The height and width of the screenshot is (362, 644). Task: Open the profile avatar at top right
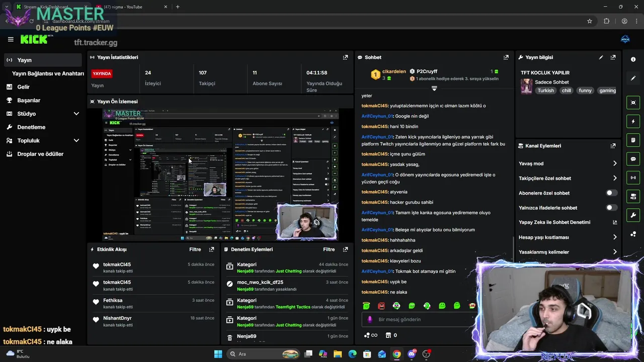pos(625,39)
